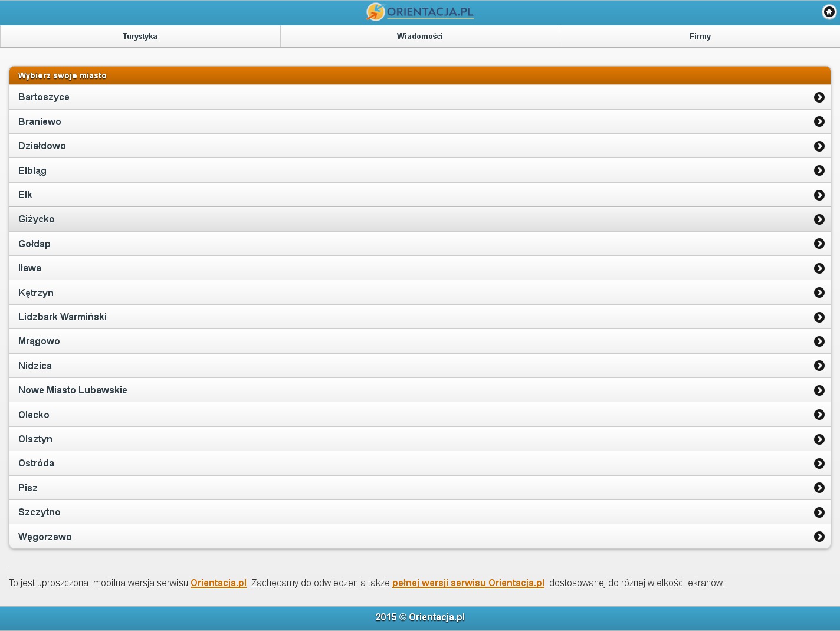Open the Lidzbark Warmiński entry
This screenshot has height=631, width=840.
[63, 317]
